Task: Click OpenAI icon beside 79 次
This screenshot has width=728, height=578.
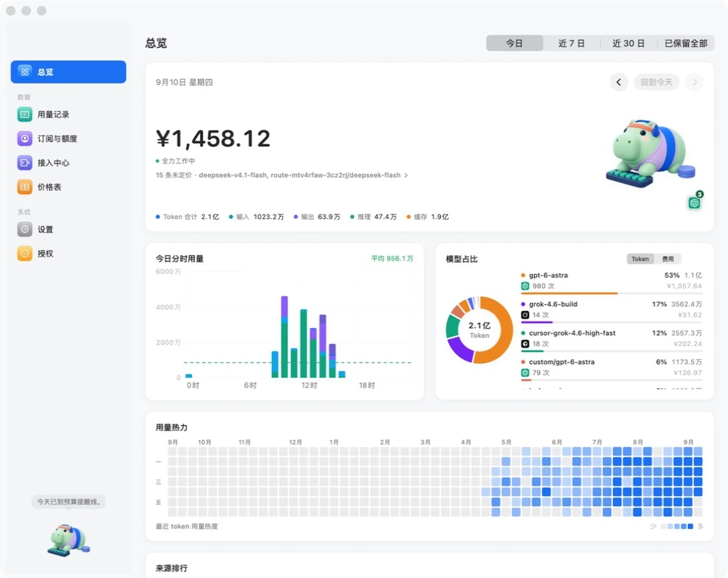Action: (x=525, y=373)
